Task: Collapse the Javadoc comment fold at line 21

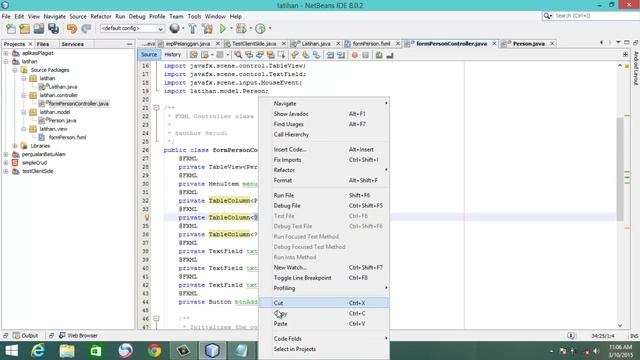Action: 156,108
